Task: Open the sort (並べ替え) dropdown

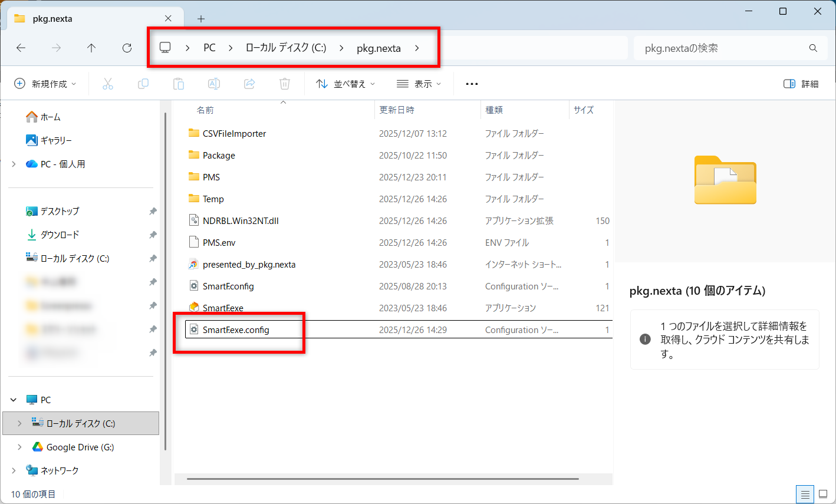Action: click(345, 84)
